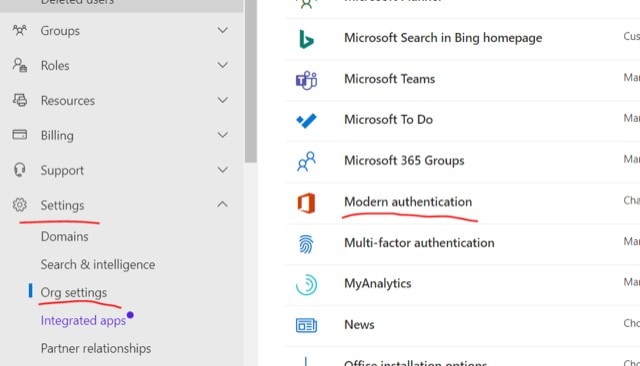
Task: Open the Resources navigation item
Action: click(x=67, y=101)
